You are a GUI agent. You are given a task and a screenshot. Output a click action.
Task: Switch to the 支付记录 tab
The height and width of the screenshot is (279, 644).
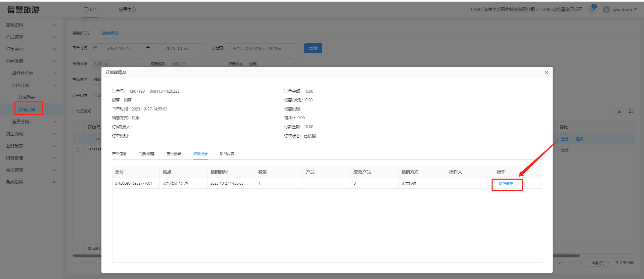coord(174,154)
